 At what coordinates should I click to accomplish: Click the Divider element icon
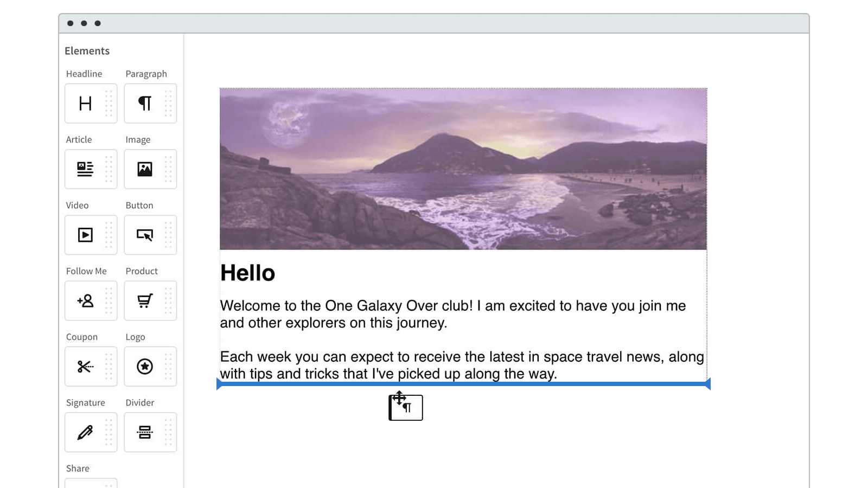point(146,432)
